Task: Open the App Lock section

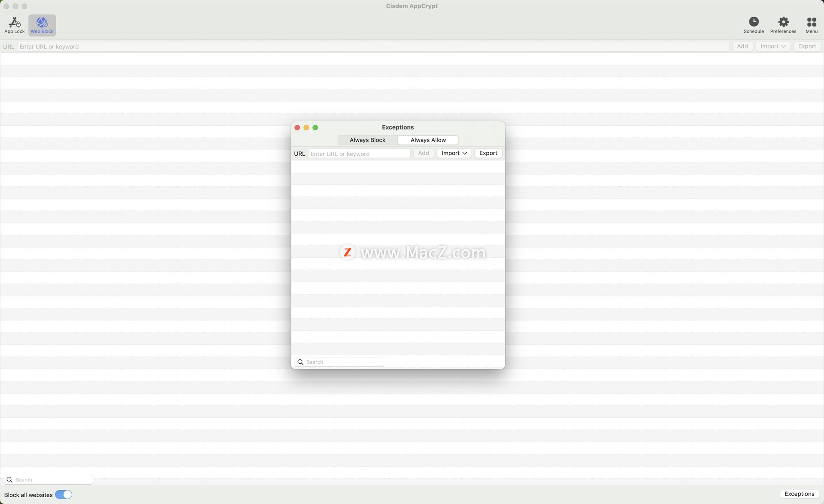Action: pyautogui.click(x=14, y=25)
